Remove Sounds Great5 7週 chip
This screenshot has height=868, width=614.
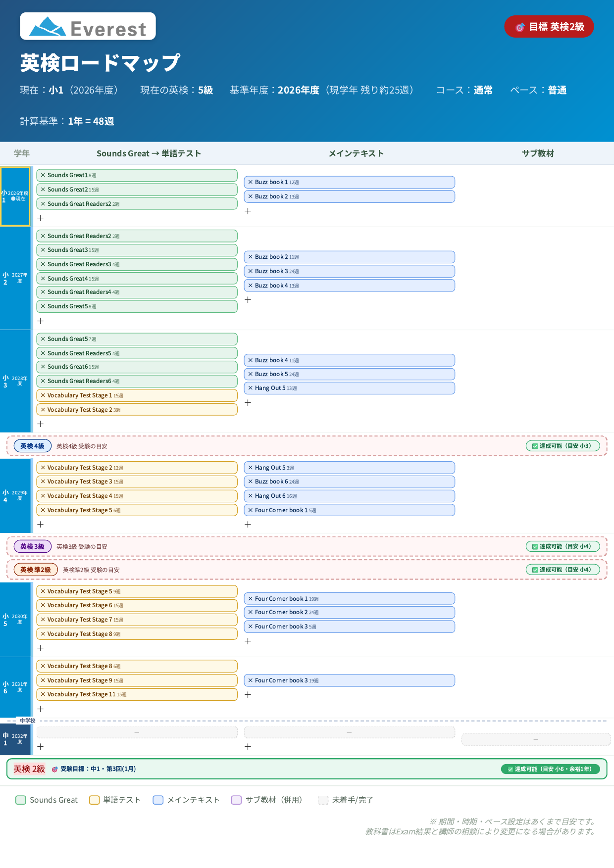click(x=43, y=339)
